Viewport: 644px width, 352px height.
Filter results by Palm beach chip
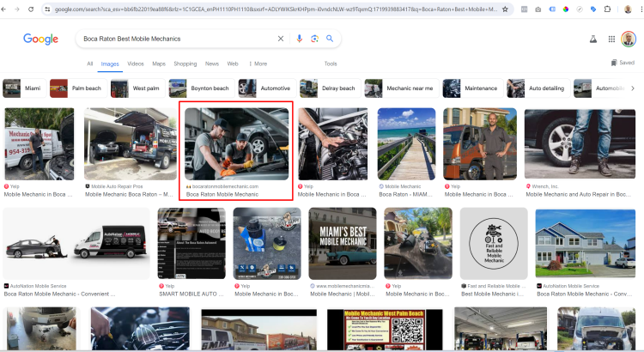coord(78,88)
